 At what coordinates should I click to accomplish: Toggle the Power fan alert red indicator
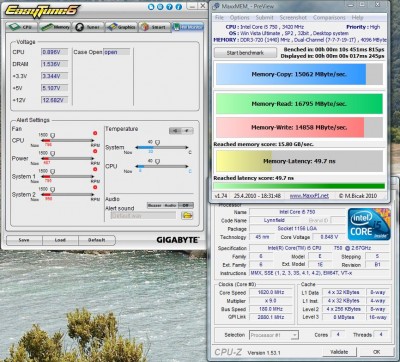95,151
